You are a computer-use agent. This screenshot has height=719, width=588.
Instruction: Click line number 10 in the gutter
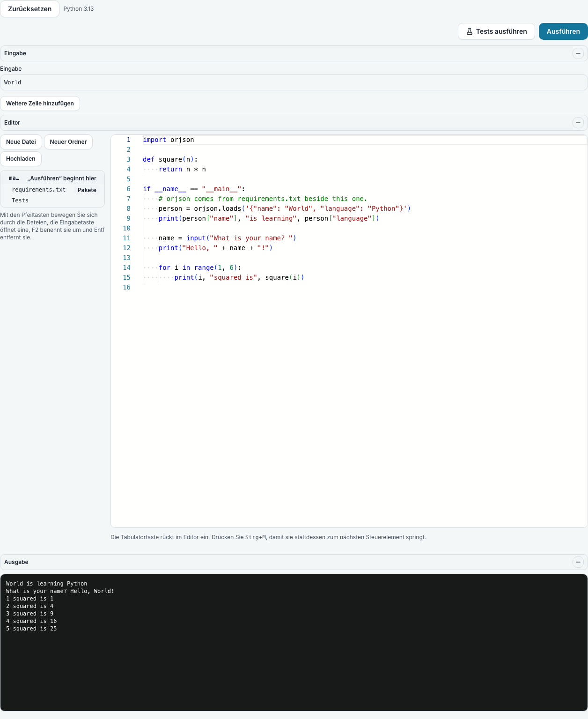tap(126, 228)
